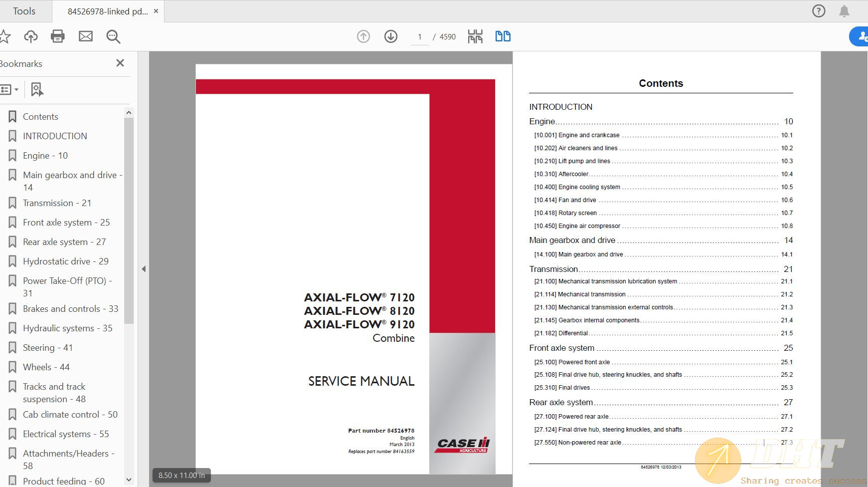Click the Front axle system contents heading

tap(661, 348)
